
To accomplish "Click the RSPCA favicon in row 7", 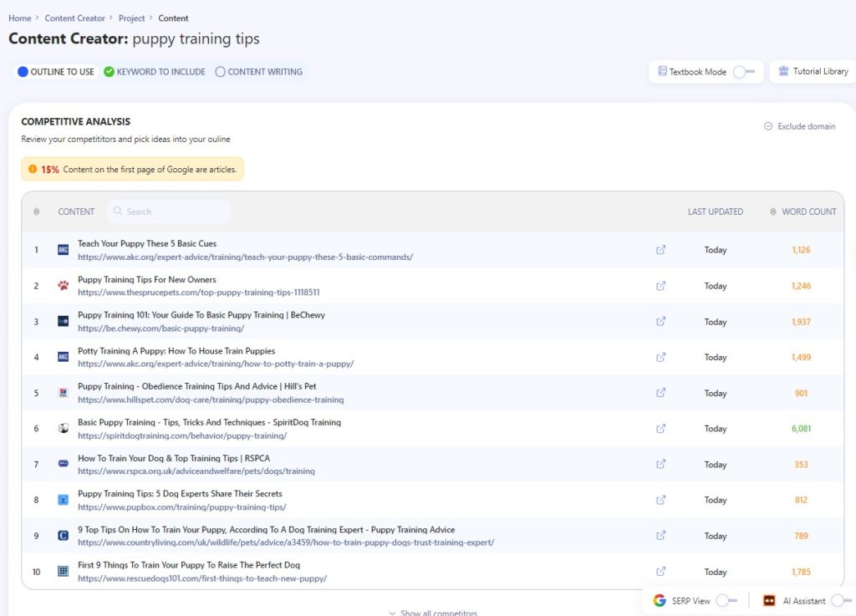I will (x=64, y=464).
